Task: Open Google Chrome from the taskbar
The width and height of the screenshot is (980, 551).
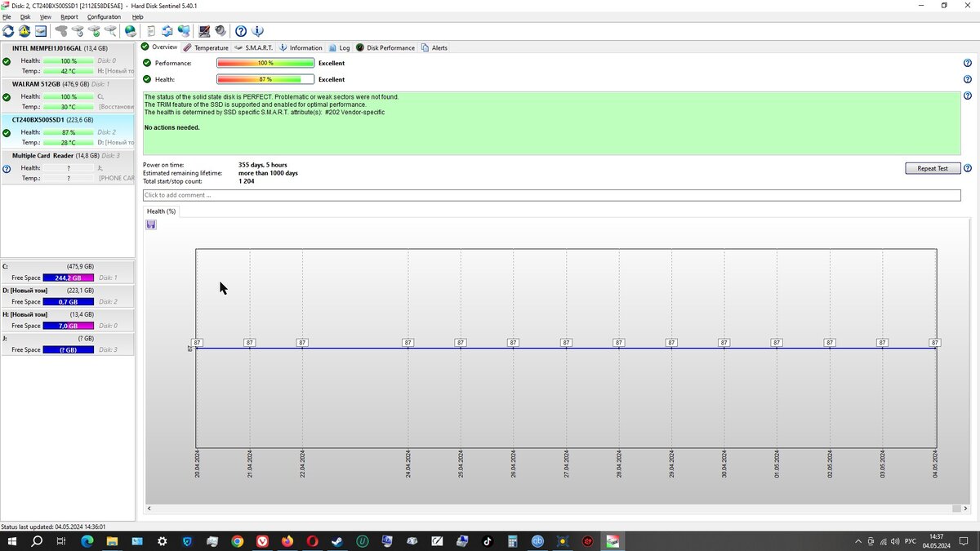Action: coord(237,541)
